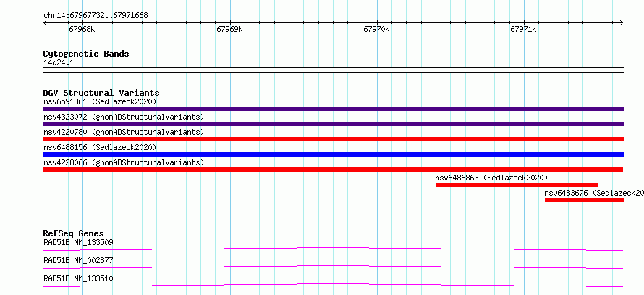644x295 pixels.
Task: Click the RefSeq Genes track heading
Action: (x=74, y=233)
